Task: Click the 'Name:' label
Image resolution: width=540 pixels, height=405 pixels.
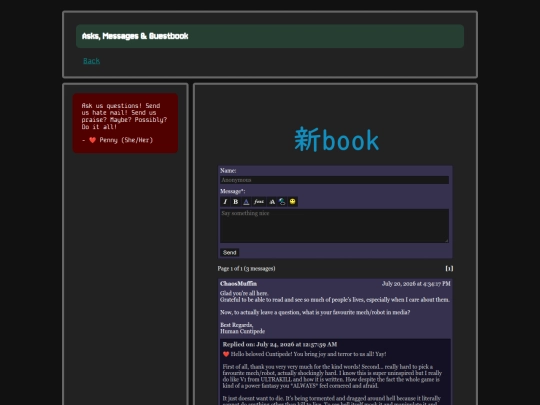Action: [228, 170]
